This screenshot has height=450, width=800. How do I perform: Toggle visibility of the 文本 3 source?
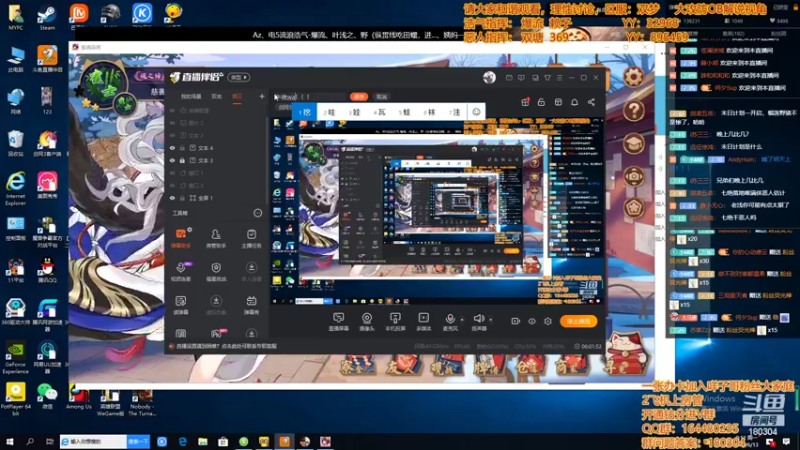(172, 160)
